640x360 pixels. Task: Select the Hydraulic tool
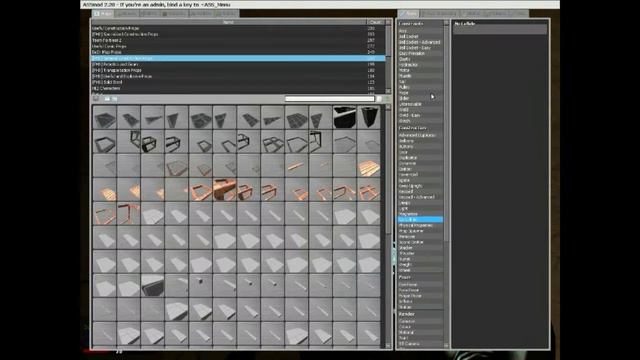(x=420, y=65)
